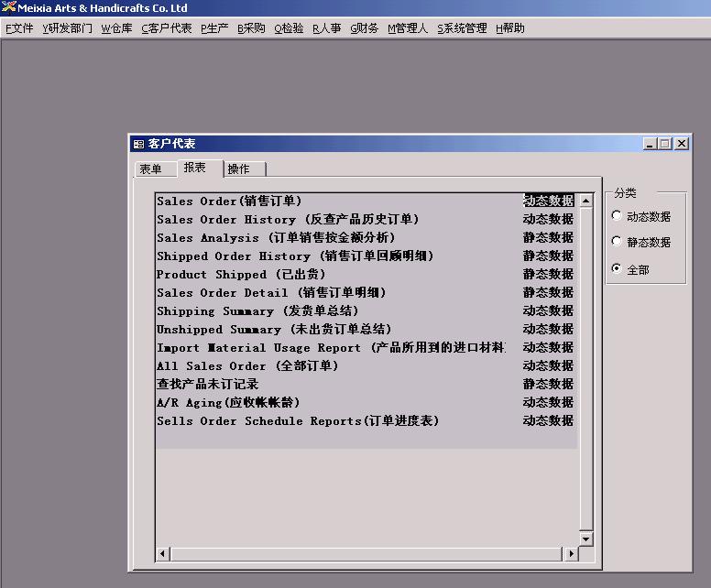This screenshot has width=711, height=588.
Task: Select the Sales Order (销售订单) report
Action: [x=366, y=201]
